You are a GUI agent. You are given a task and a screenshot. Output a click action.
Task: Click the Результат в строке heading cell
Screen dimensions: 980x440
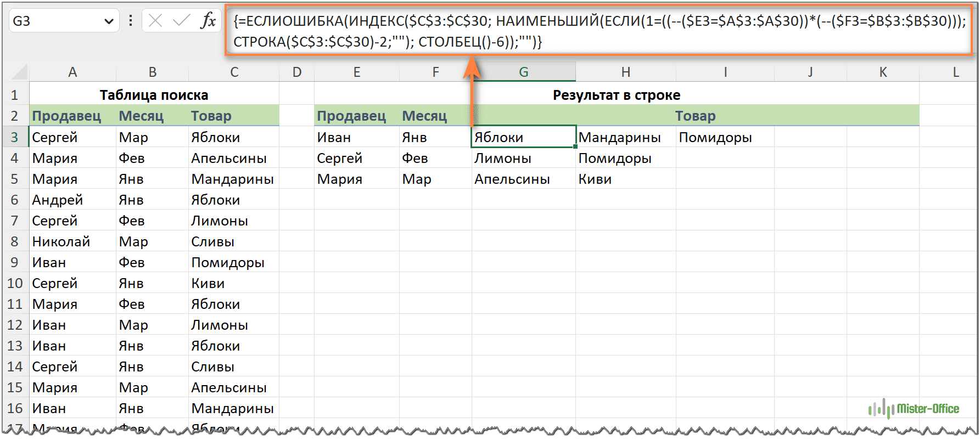[x=616, y=95]
